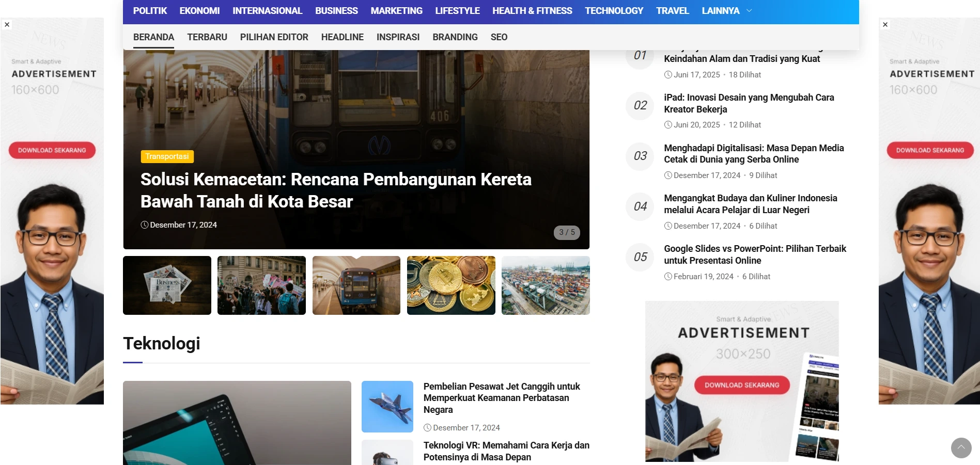Viewport: 980px width, 465px height.
Task: Expand the LAINNYA menu chevron
Action: click(x=749, y=11)
